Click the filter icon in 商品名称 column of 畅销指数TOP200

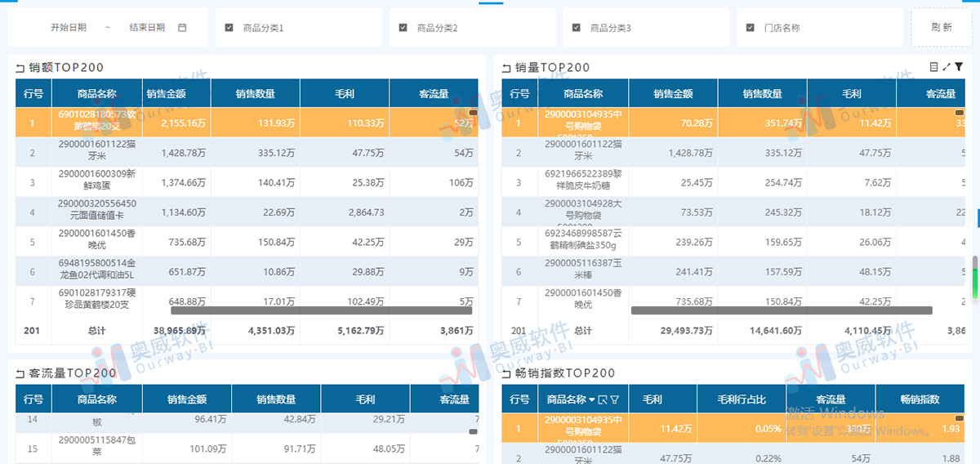click(x=614, y=400)
